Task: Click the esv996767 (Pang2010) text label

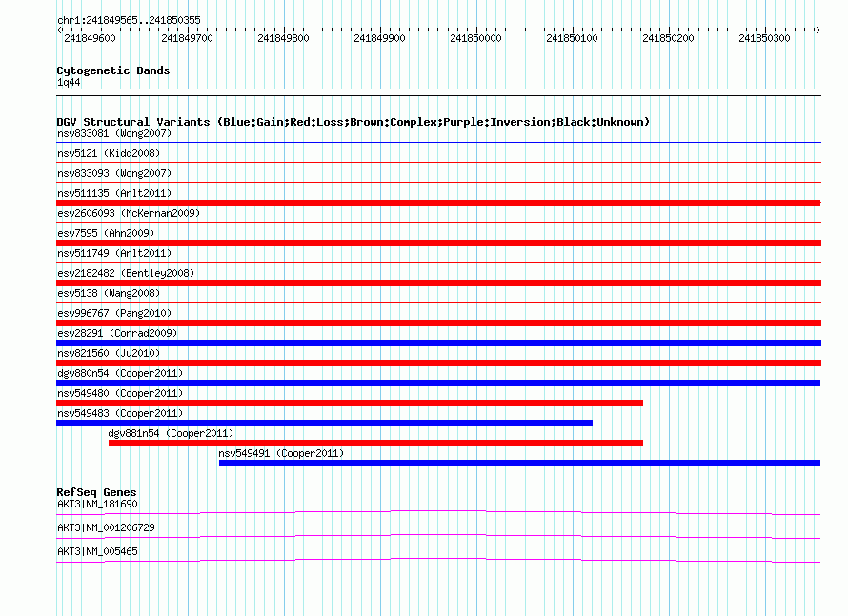Action: pos(114,313)
